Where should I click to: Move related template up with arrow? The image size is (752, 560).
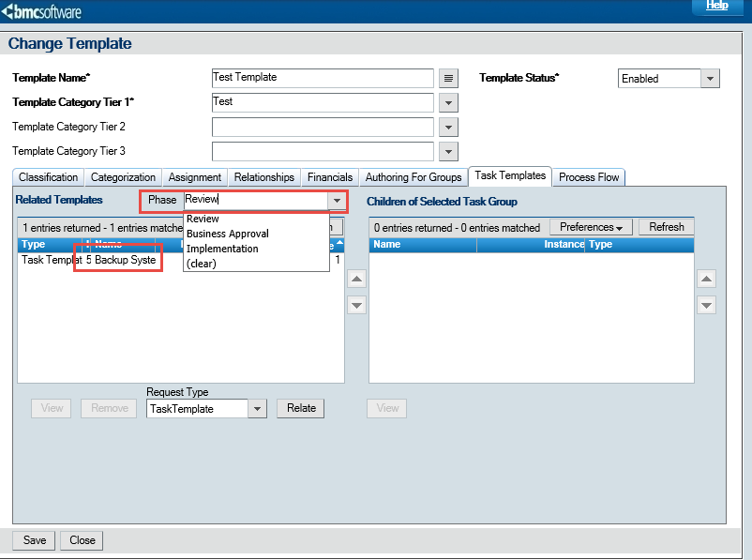click(356, 279)
